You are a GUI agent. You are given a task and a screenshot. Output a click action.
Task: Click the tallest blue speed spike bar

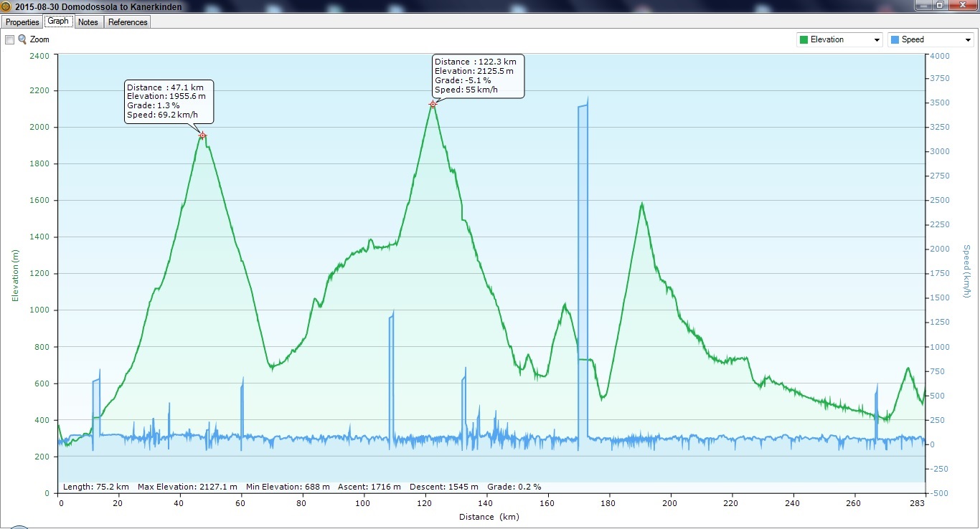[583, 272]
